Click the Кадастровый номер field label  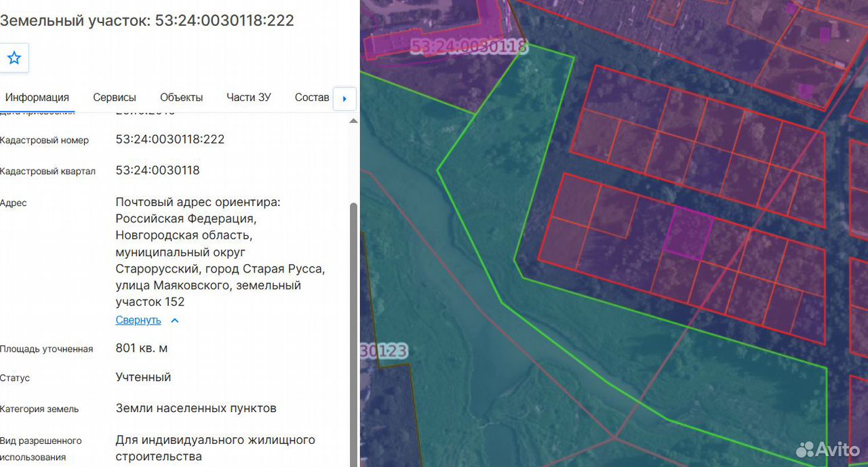pyautogui.click(x=45, y=140)
